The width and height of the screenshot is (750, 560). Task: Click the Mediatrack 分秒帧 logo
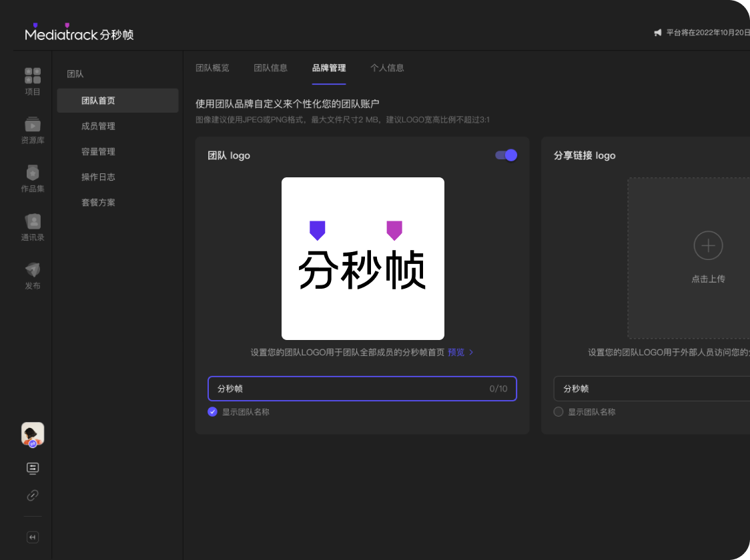[x=79, y=33]
